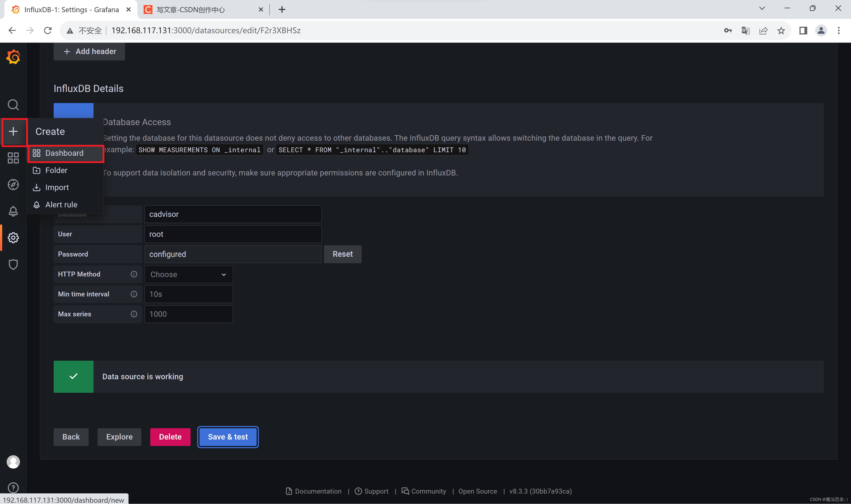
Task: Open Chrome tab search chevron
Action: (762, 8)
